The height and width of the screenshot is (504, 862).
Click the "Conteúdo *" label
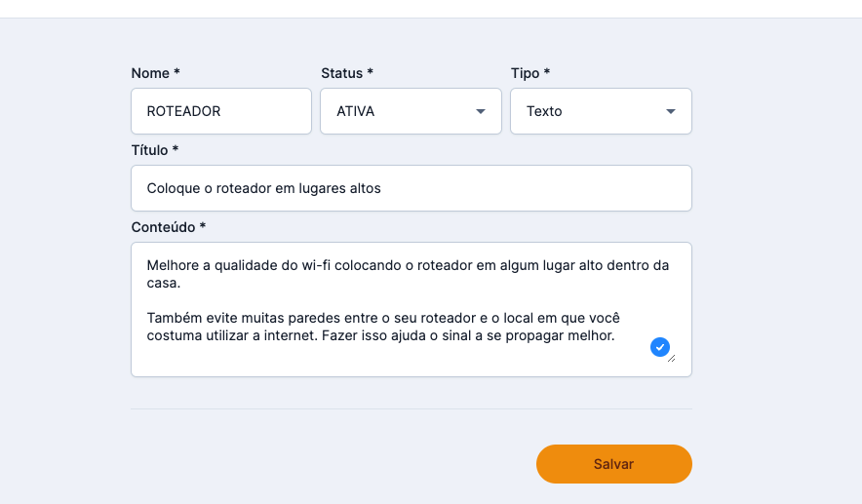[169, 227]
